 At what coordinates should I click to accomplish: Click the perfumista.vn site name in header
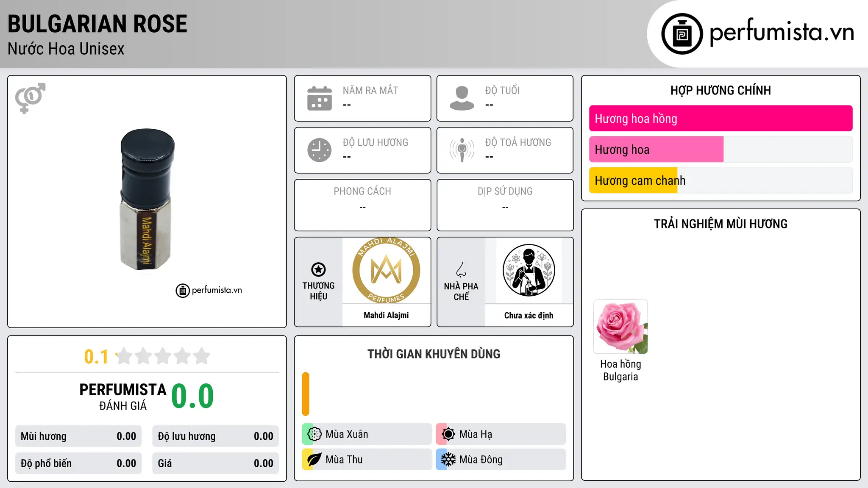click(x=782, y=32)
